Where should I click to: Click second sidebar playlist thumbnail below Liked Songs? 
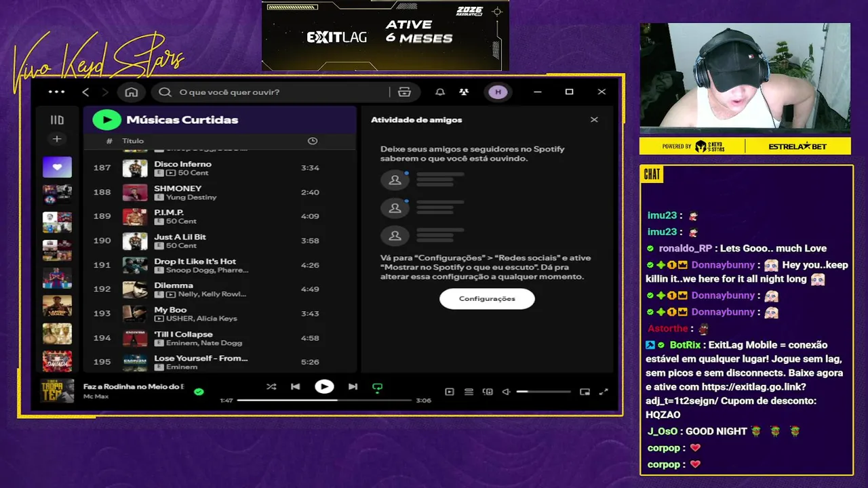(57, 222)
